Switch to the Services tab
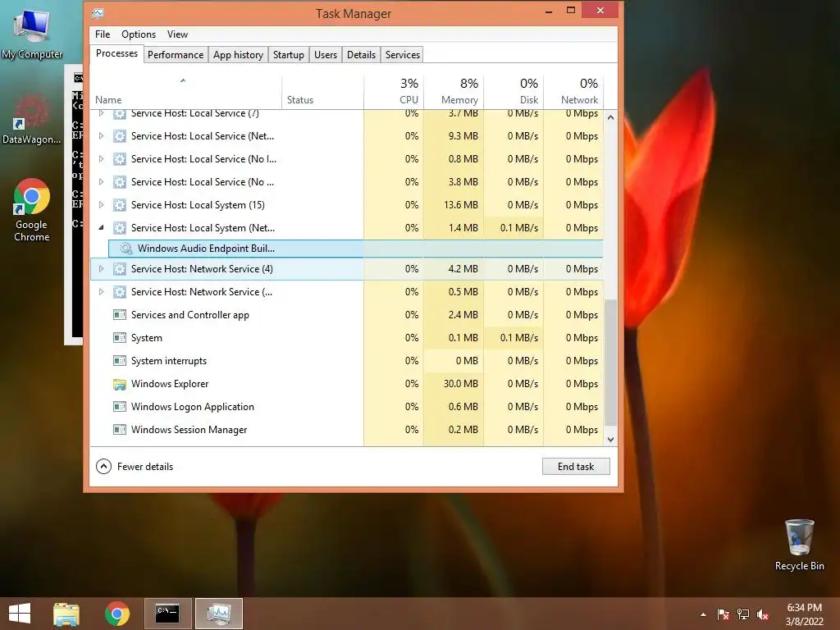Viewport: 840px width, 630px height. click(402, 55)
